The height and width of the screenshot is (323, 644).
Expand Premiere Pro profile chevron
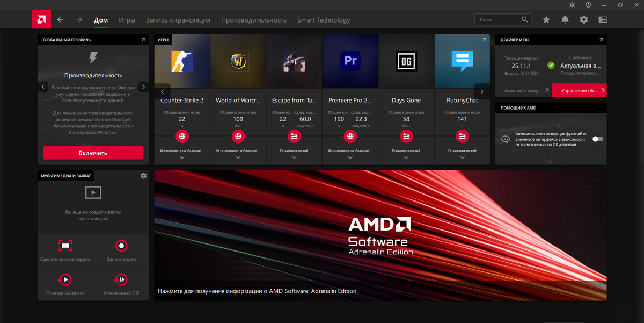(350, 157)
